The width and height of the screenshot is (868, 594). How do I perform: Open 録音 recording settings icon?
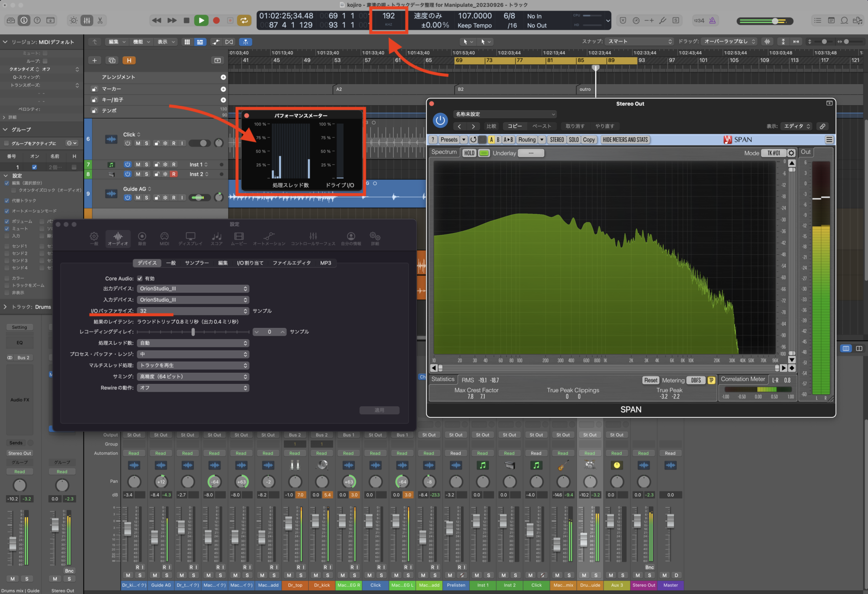click(x=142, y=239)
